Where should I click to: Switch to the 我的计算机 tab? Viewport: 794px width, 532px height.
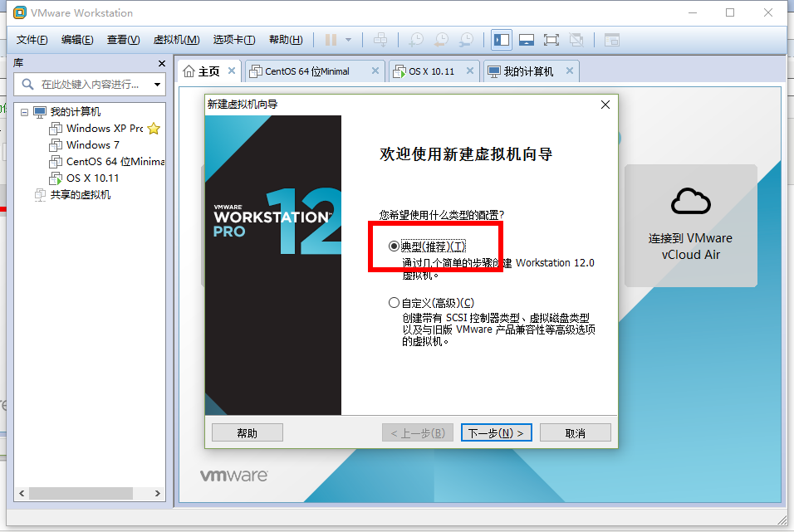(x=528, y=71)
